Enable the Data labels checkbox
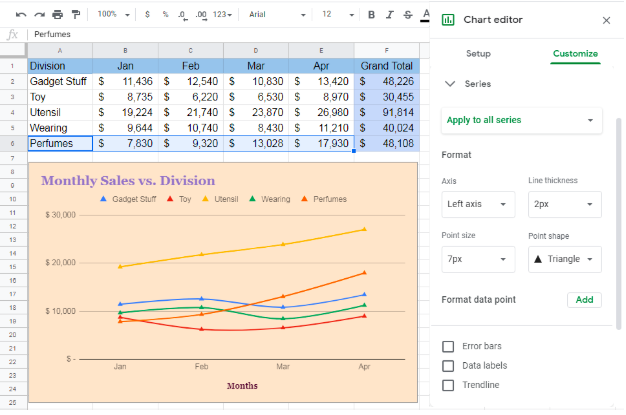This screenshot has height=415, width=626. 448,366
